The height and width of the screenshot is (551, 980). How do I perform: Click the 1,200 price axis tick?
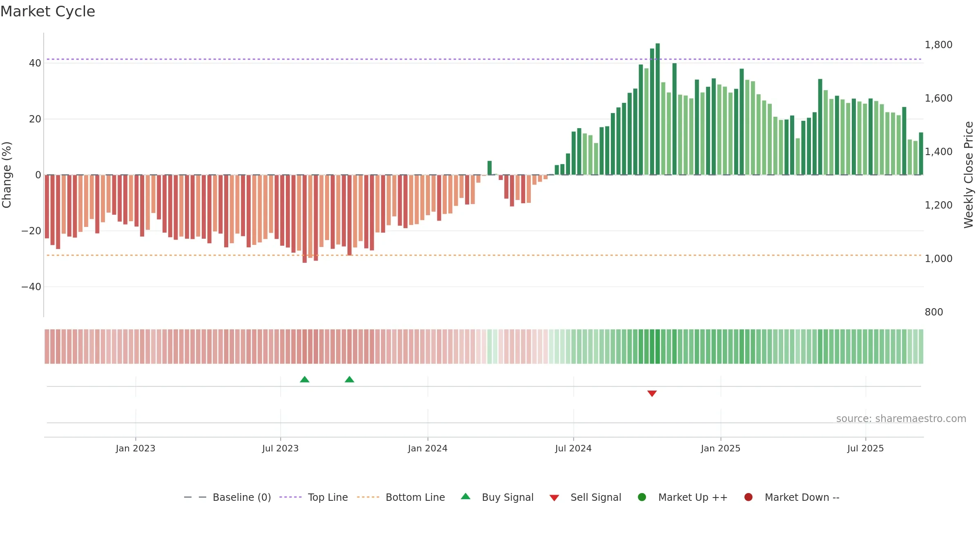(939, 205)
